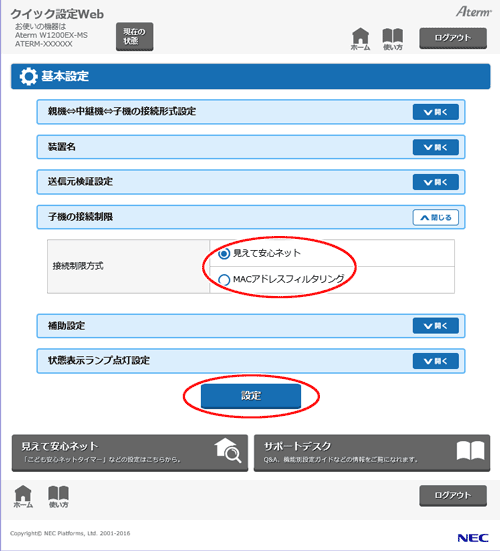Expand the 状態表示ランプ点灯設定 section
The height and width of the screenshot is (551, 500).
435,361
